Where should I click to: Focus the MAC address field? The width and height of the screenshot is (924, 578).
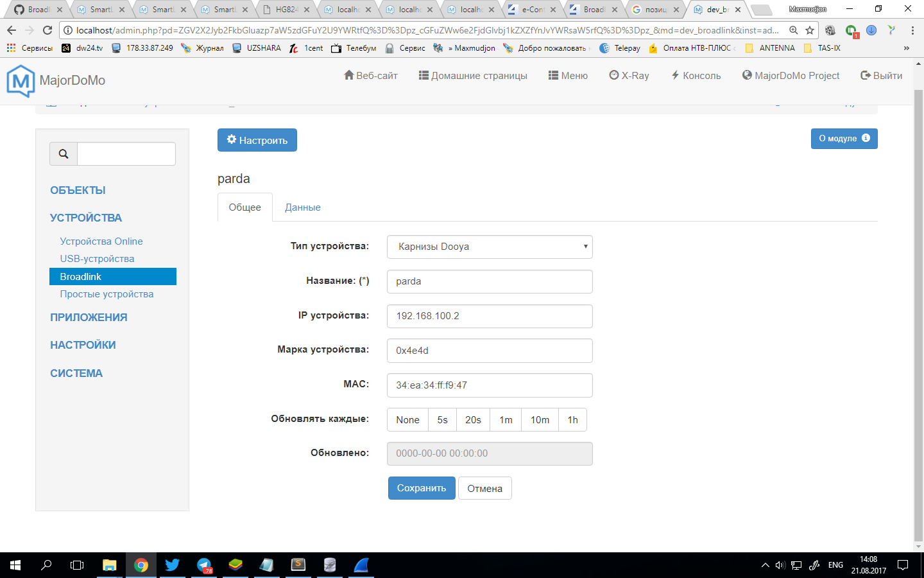click(x=490, y=385)
